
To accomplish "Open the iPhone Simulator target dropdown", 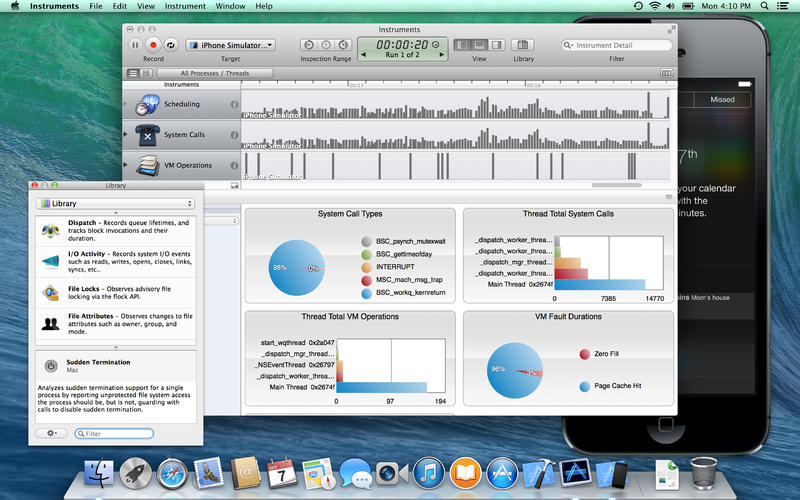I will 231,45.
